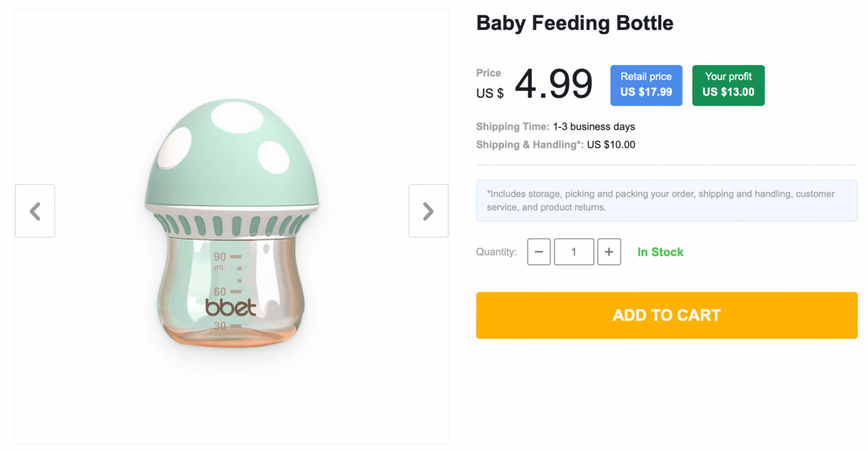The height and width of the screenshot is (450, 868).
Task: Click the Quantity label
Action: point(496,252)
